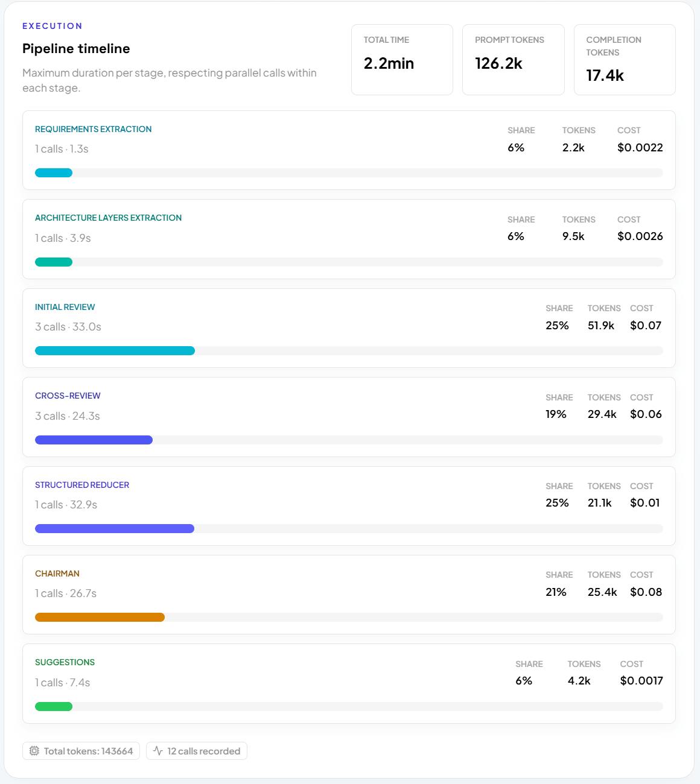The width and height of the screenshot is (700, 784).
Task: Click the Pipeline timeline title
Action: (x=76, y=48)
